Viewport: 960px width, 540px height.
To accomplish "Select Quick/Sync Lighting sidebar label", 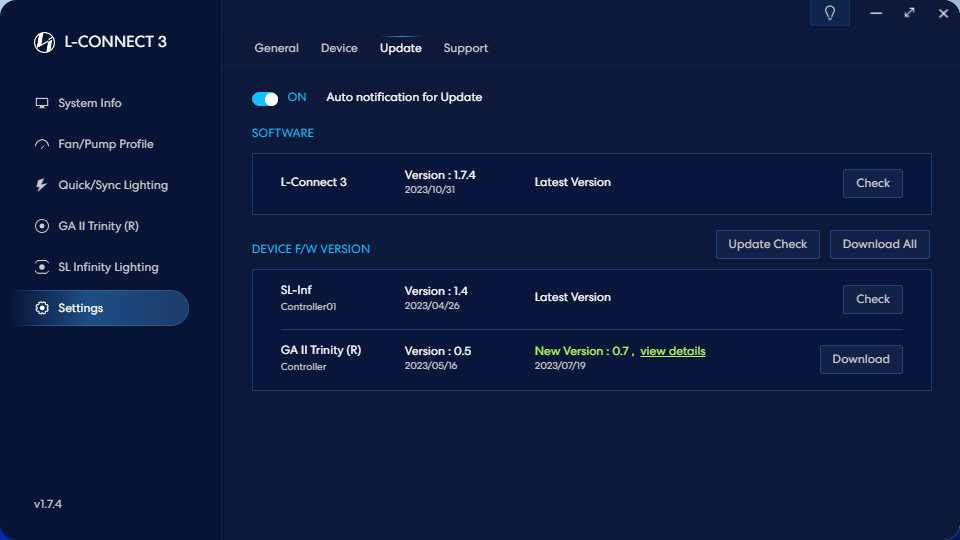I will tap(113, 185).
